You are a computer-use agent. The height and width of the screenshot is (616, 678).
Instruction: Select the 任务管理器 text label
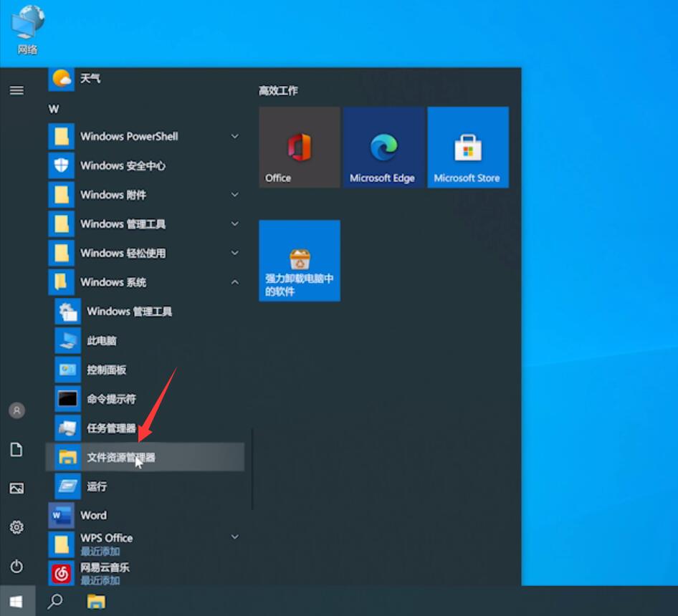tap(112, 428)
